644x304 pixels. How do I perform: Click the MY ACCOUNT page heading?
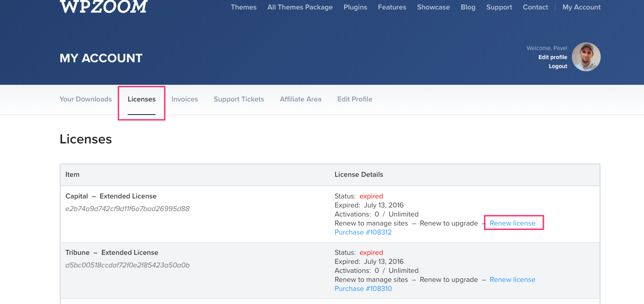pos(101,58)
